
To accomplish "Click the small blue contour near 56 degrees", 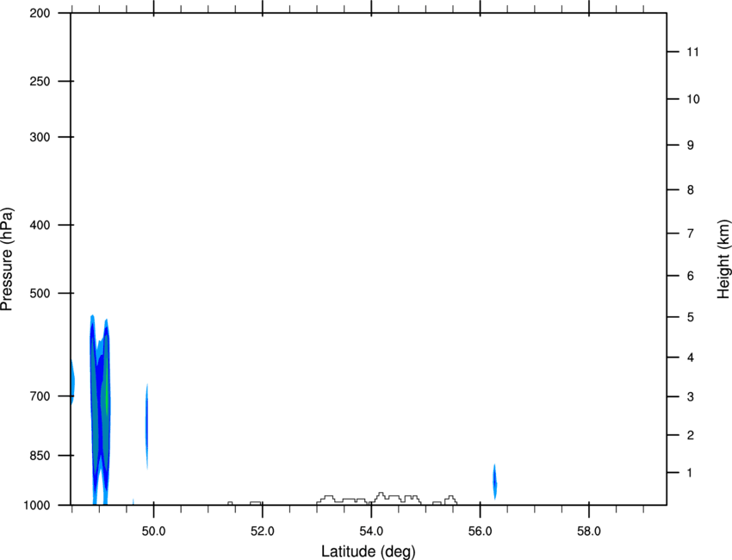I will [495, 482].
